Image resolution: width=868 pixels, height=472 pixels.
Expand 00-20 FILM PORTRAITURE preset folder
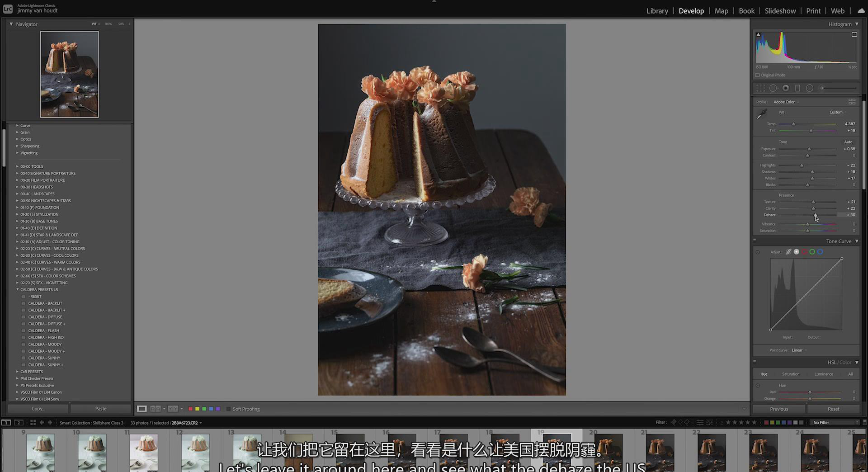[18, 180]
